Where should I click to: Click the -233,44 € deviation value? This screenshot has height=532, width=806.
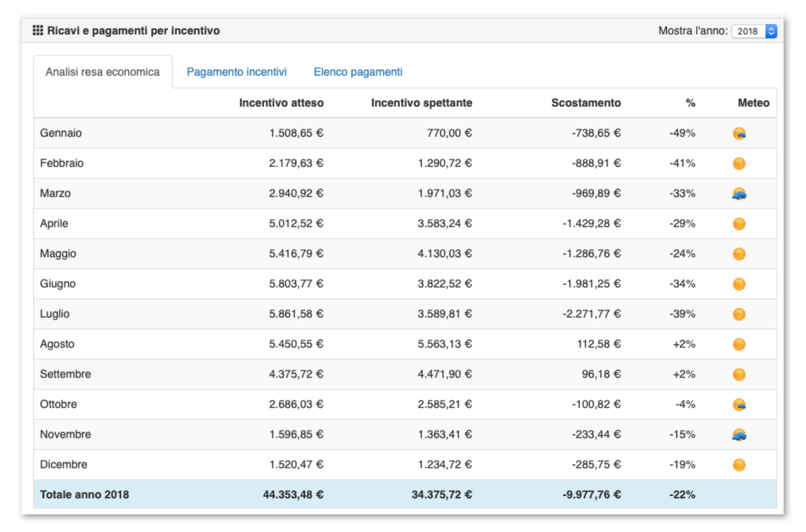coord(596,434)
